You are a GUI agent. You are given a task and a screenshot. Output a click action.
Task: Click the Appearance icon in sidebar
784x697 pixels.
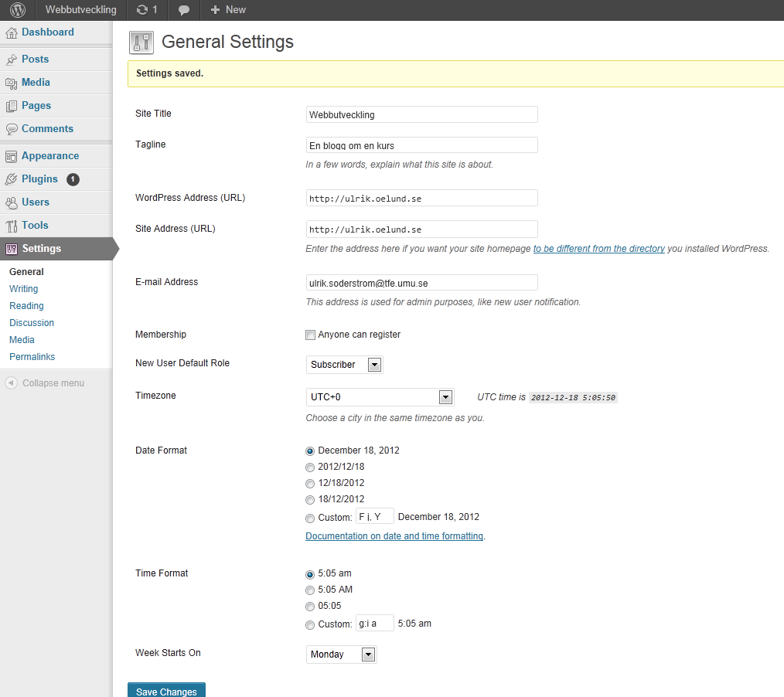[x=11, y=156]
